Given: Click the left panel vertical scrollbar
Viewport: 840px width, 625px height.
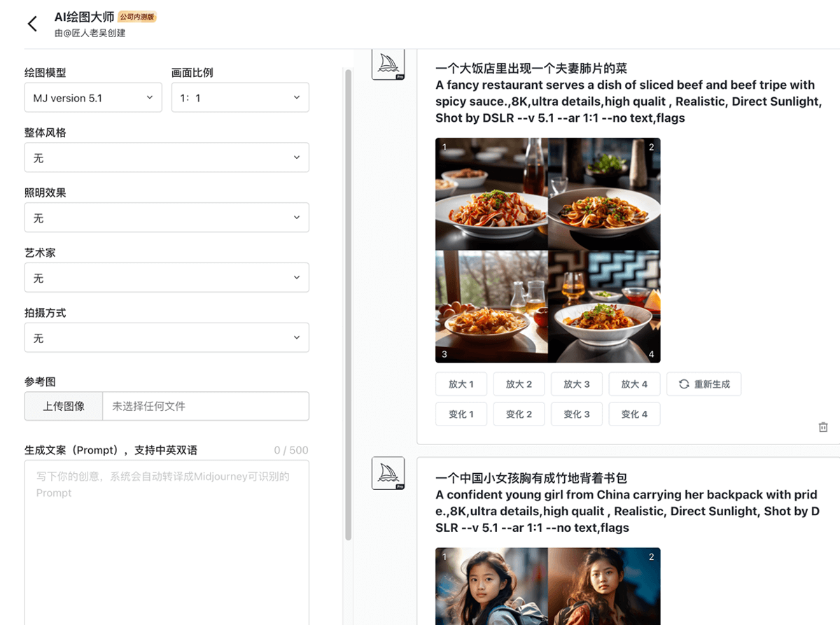Looking at the screenshot, I should click(349, 304).
